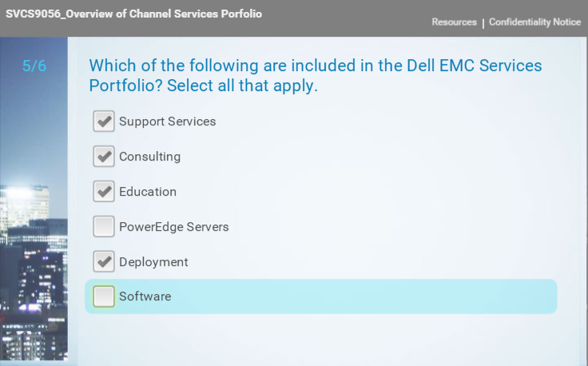The image size is (588, 366).
Task: Click the PowerEdge Servers label text
Action: (174, 227)
